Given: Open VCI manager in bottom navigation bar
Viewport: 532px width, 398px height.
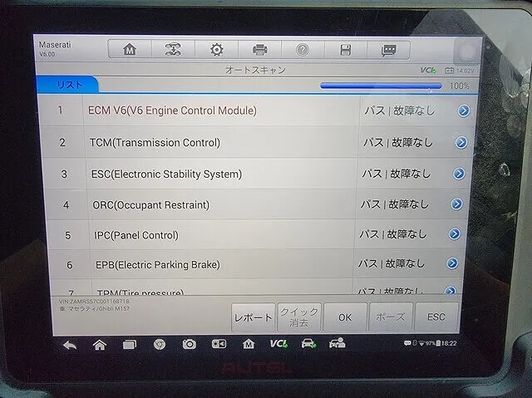Looking at the screenshot, I should [279, 343].
